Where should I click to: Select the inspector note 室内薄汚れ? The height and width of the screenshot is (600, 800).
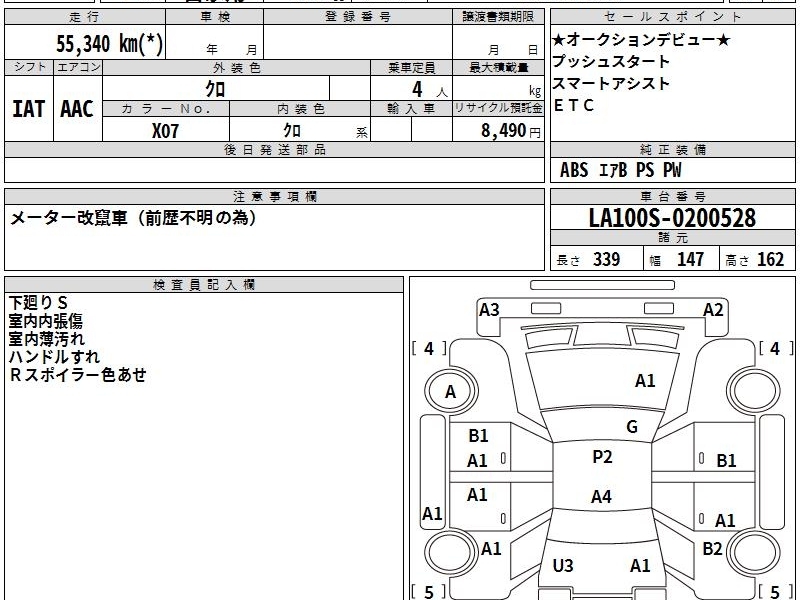[46, 339]
